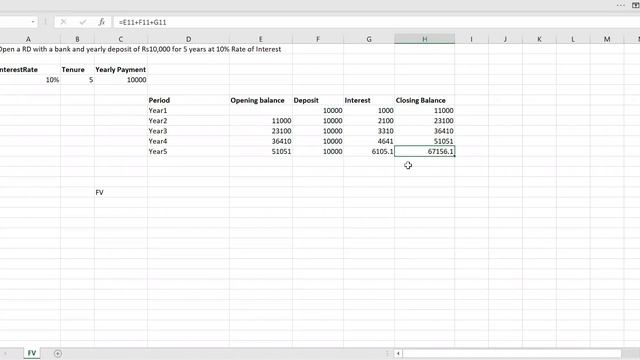The width and height of the screenshot is (640, 360).
Task: Select the Opening balance header cell
Action: (x=261, y=100)
